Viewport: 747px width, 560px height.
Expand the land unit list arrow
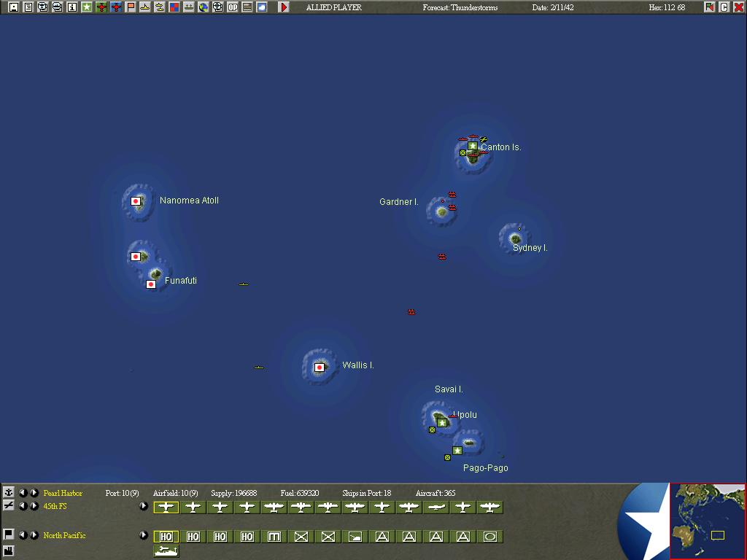click(144, 535)
